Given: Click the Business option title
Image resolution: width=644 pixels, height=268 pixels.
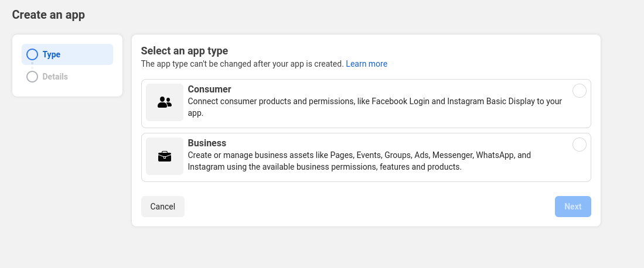Looking at the screenshot, I should point(207,143).
